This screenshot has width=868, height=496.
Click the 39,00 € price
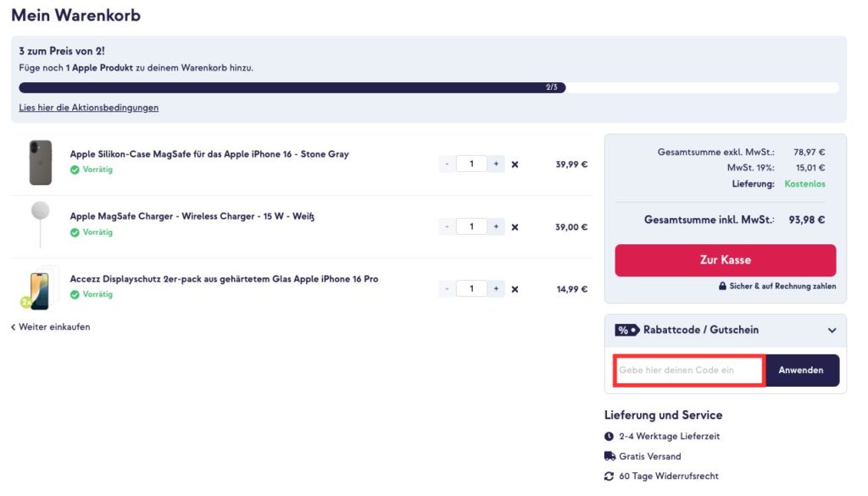572,227
